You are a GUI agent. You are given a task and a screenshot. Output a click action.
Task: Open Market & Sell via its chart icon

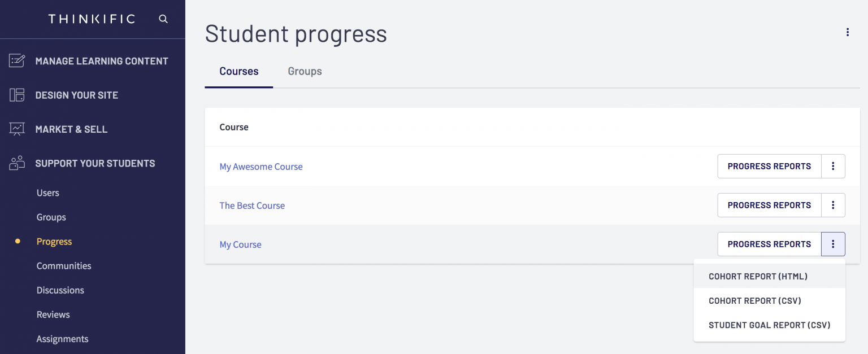(16, 129)
